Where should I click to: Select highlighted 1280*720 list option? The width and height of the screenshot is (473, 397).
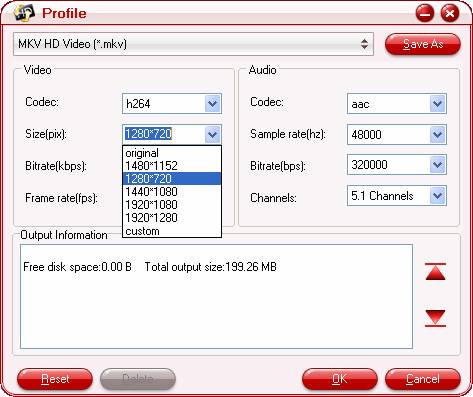coord(172,179)
